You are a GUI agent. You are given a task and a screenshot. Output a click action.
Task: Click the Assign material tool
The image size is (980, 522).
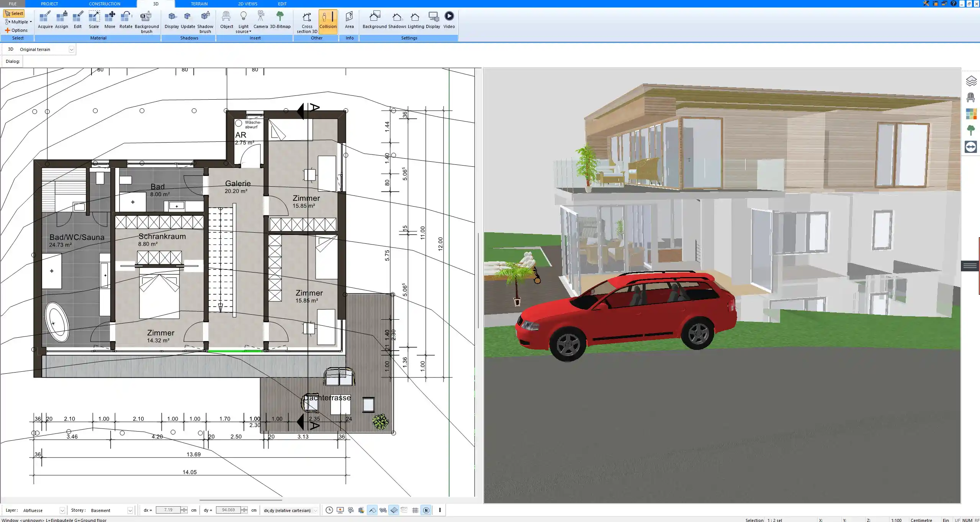61,20
